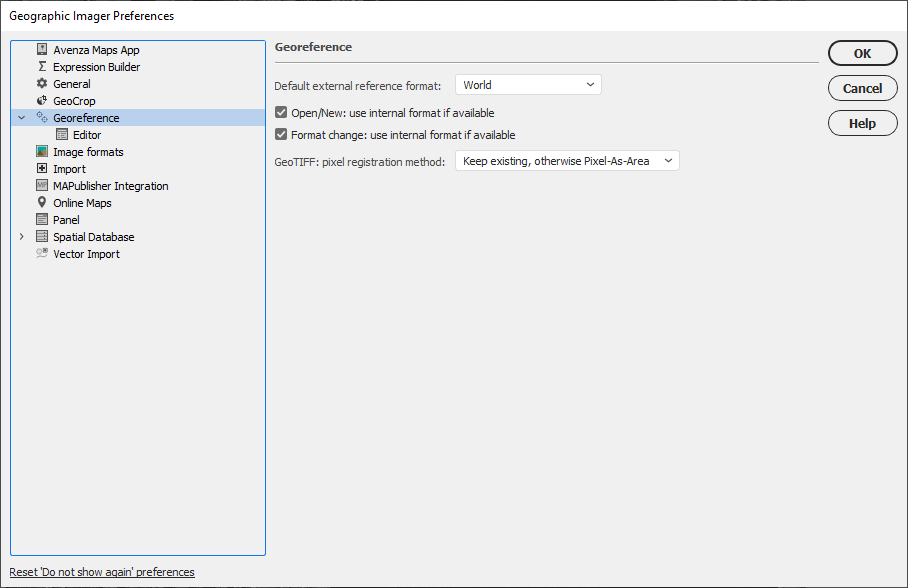Click the Panel icon
The width and height of the screenshot is (908, 588).
click(x=42, y=220)
